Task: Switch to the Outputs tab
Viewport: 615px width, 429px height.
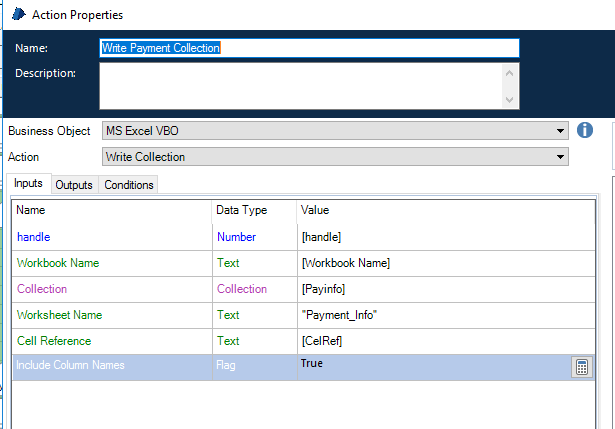Action: (74, 185)
